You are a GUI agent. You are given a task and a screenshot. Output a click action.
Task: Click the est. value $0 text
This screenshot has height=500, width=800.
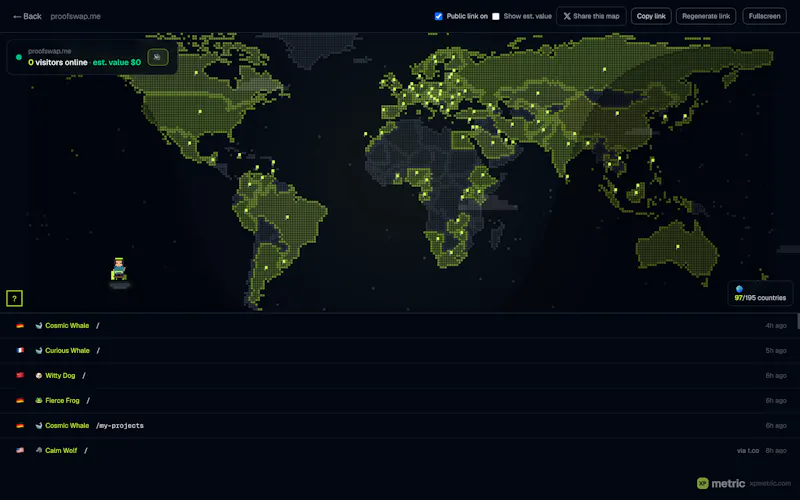[117, 62]
